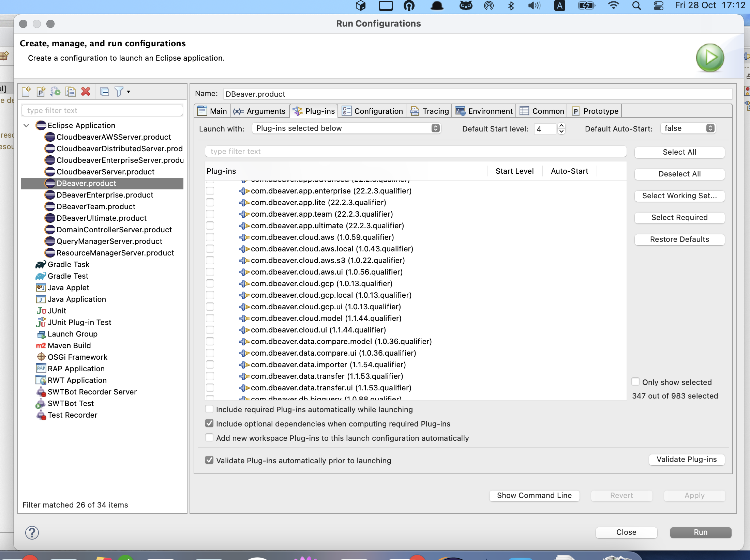Image resolution: width=750 pixels, height=560 pixels.
Task: Click the Select Required button
Action: click(x=679, y=217)
